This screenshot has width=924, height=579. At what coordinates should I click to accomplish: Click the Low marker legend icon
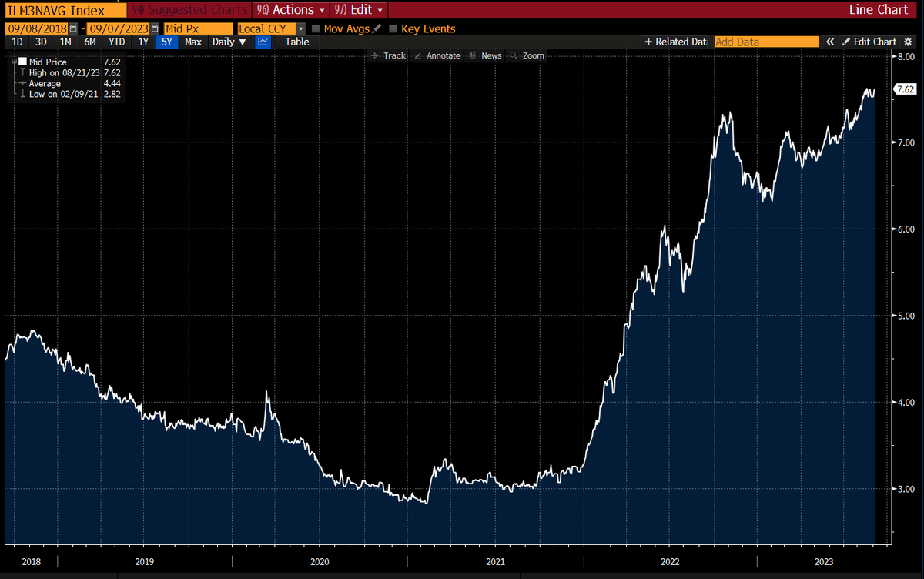(22, 94)
